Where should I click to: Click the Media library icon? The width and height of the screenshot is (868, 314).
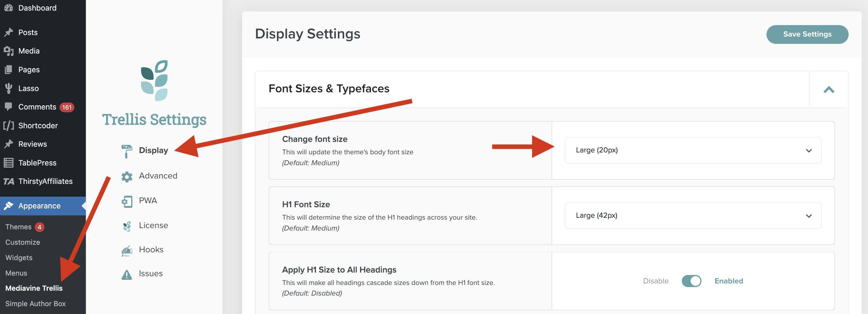[8, 51]
